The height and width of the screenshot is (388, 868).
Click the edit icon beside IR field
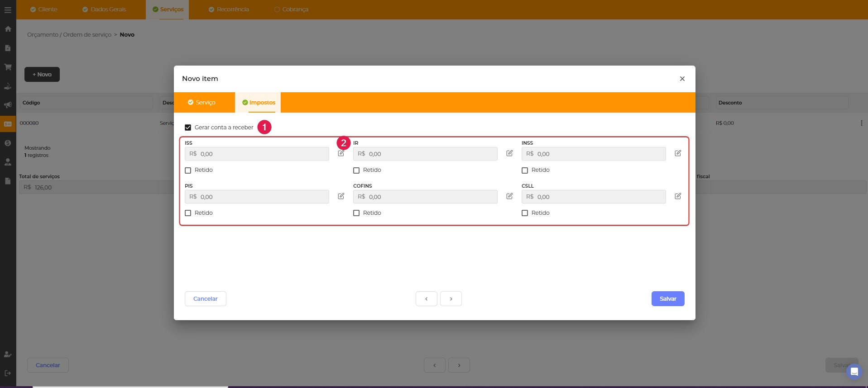[509, 154]
